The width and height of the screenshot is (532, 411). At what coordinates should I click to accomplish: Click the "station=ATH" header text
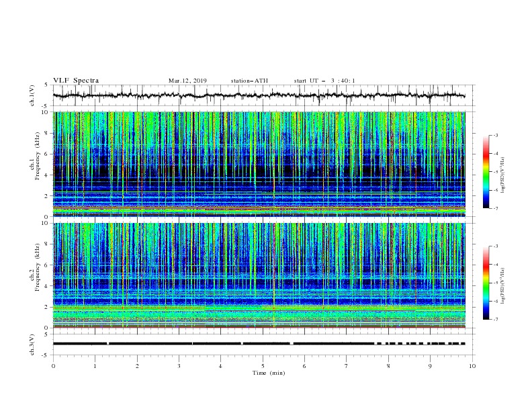[x=249, y=81]
